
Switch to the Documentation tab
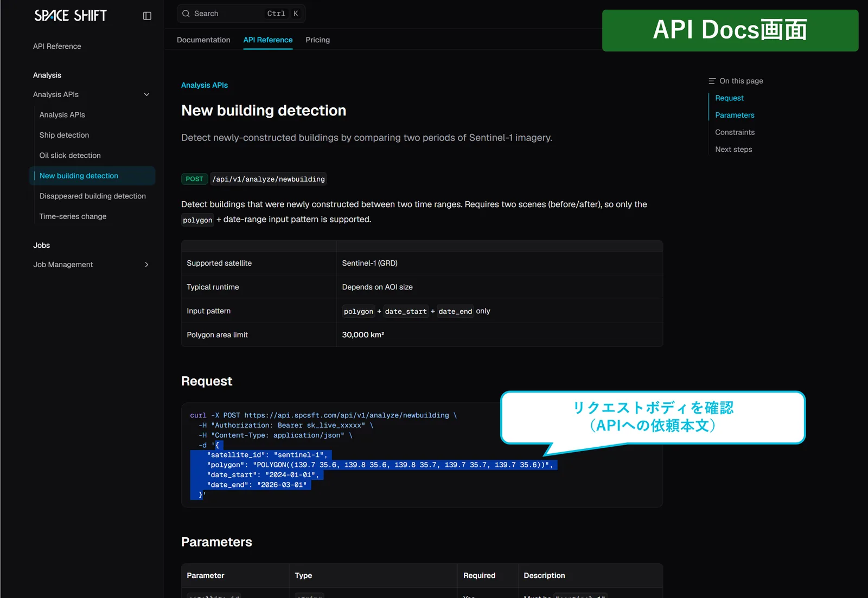(203, 40)
